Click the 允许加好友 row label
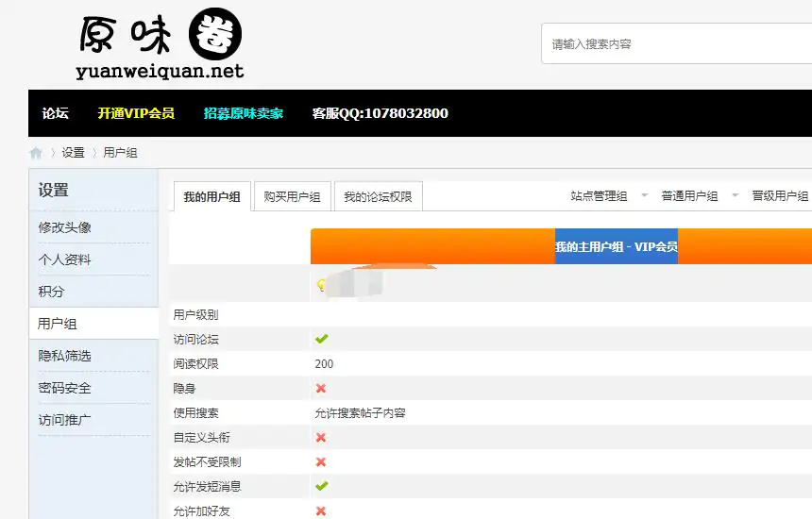Viewport: 812px width, 519px height. (x=201, y=511)
